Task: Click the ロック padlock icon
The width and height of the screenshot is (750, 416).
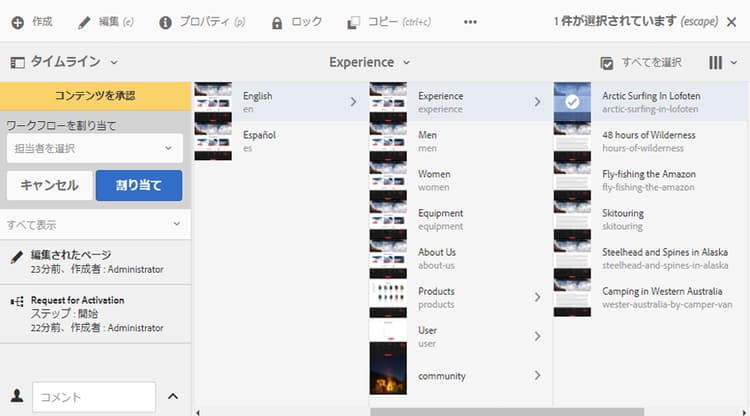Action: click(277, 23)
